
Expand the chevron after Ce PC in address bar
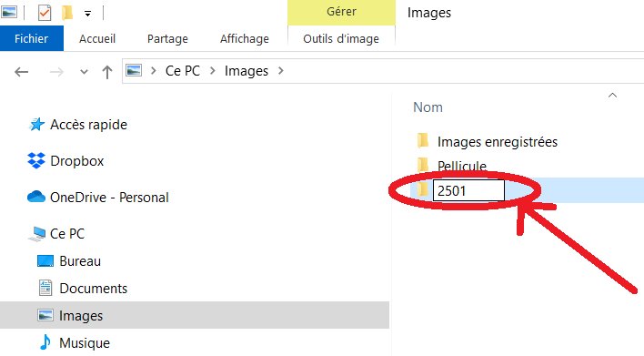(x=212, y=71)
